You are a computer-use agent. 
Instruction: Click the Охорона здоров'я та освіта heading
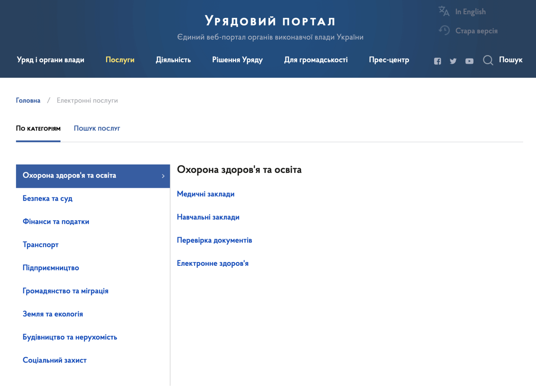239,170
